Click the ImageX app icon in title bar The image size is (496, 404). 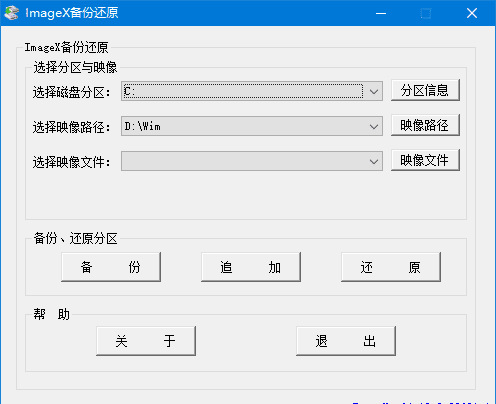[x=12, y=13]
